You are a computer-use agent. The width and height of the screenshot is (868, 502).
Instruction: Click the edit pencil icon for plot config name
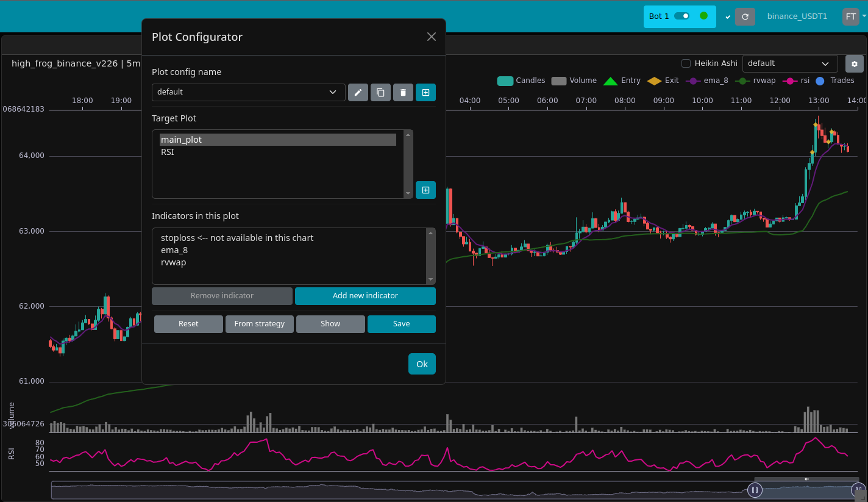358,92
